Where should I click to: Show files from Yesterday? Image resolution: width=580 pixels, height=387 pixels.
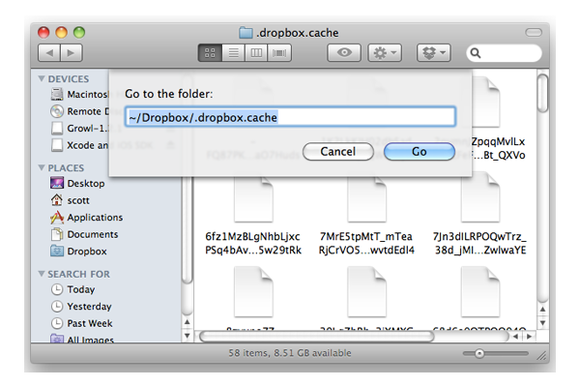click(81, 306)
